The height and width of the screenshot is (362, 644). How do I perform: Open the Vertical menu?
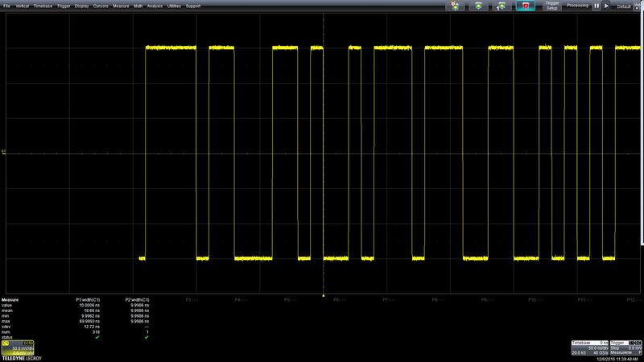click(x=23, y=6)
